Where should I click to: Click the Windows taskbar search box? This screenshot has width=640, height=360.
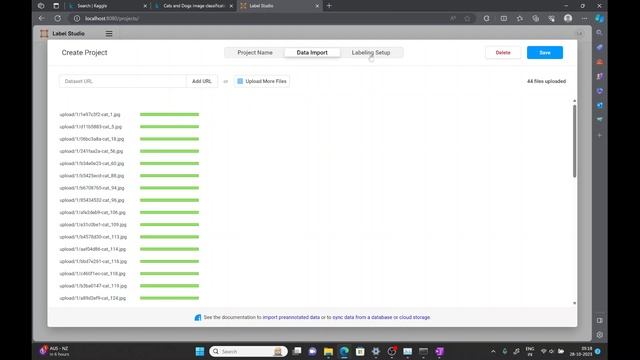point(248,351)
